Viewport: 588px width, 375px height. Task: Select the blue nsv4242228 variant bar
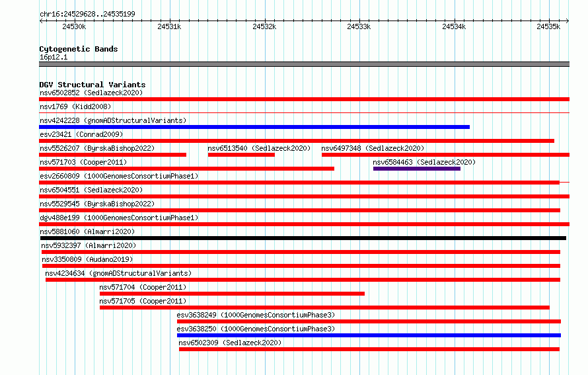(x=254, y=127)
